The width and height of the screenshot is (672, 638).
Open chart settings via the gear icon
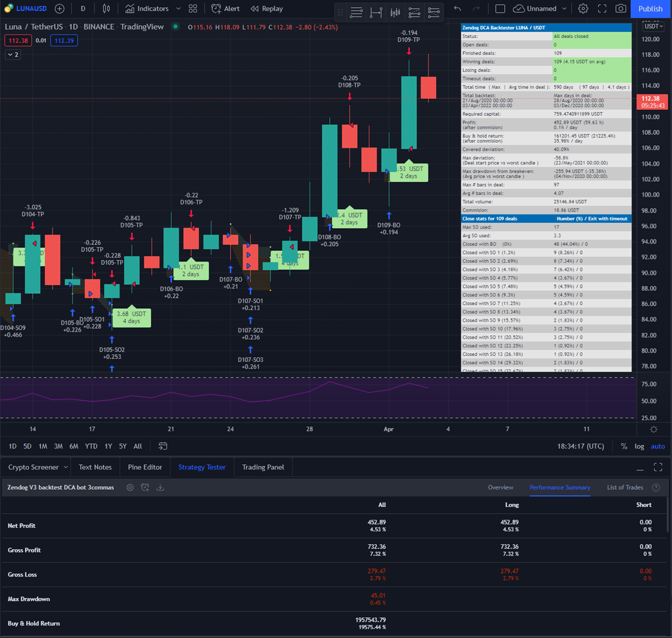tap(583, 8)
